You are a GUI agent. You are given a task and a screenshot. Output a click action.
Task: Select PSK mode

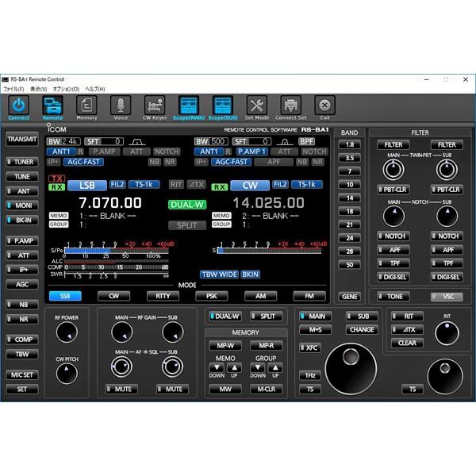coord(212,296)
